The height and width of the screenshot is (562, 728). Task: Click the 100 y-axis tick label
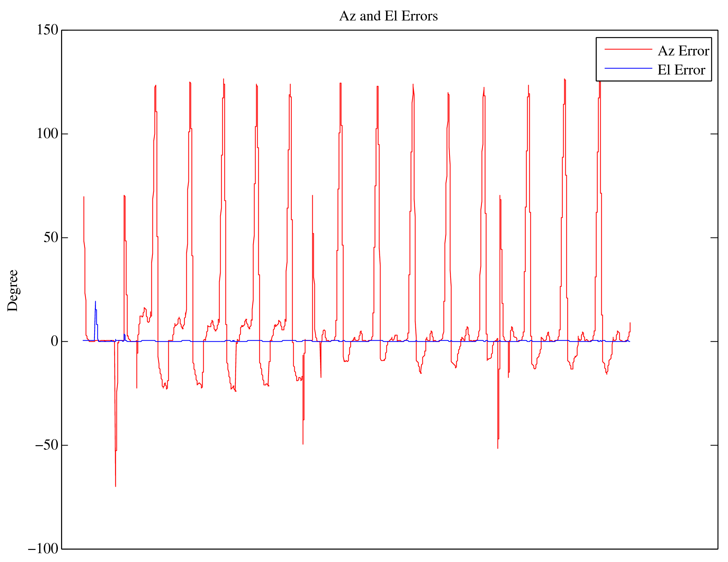tap(47, 134)
